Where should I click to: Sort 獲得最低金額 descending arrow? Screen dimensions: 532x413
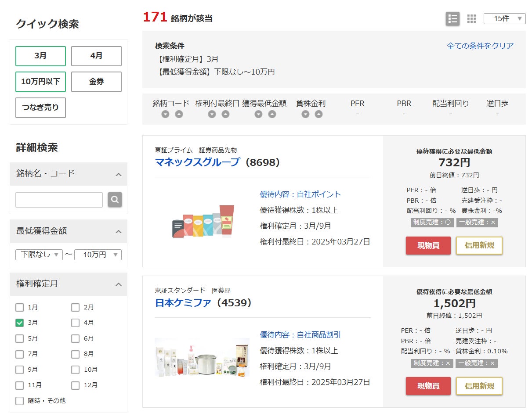click(258, 114)
